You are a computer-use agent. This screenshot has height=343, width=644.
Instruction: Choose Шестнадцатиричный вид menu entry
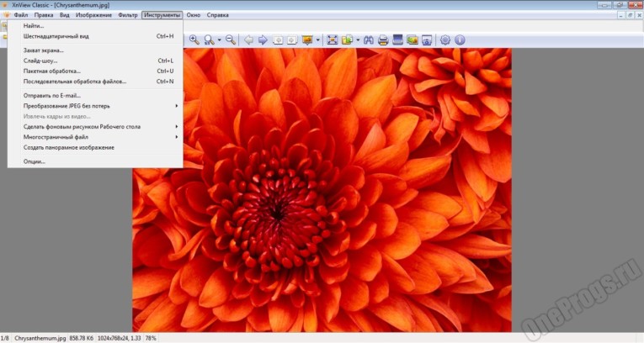[95, 36]
